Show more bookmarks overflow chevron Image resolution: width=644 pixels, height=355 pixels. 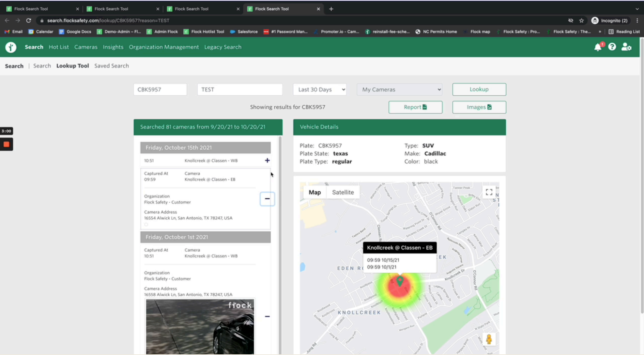tap(600, 32)
